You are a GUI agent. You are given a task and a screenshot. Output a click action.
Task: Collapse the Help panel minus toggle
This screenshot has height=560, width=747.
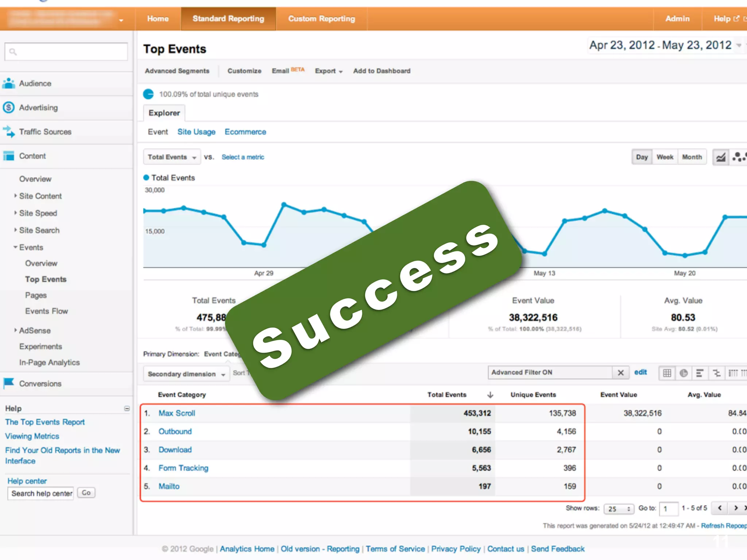(127, 408)
